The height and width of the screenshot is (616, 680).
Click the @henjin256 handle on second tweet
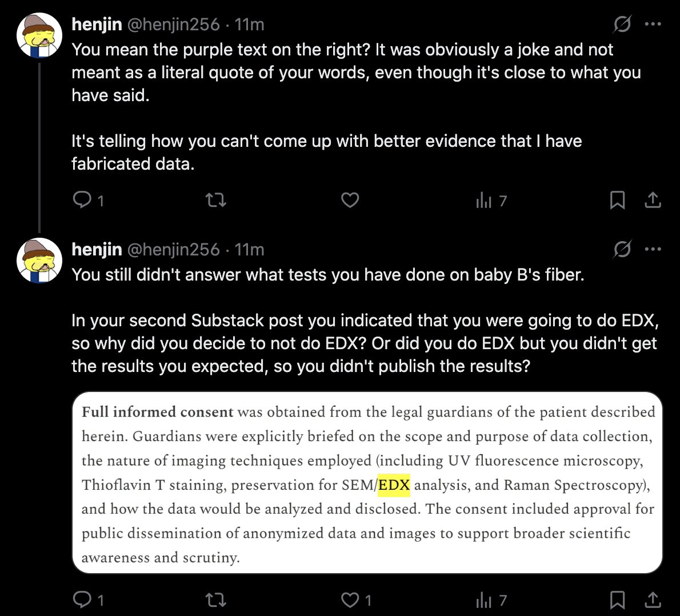[173, 250]
